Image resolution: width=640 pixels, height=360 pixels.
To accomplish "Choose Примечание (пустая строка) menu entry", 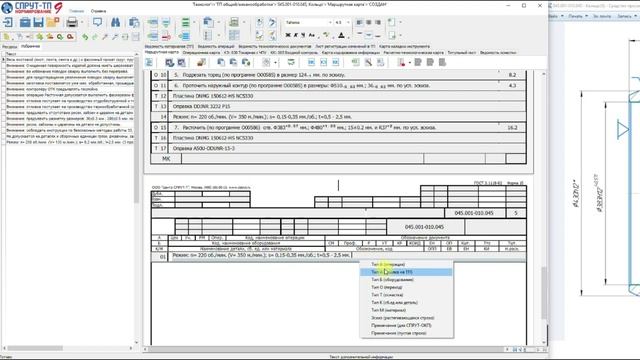I will (406, 333).
